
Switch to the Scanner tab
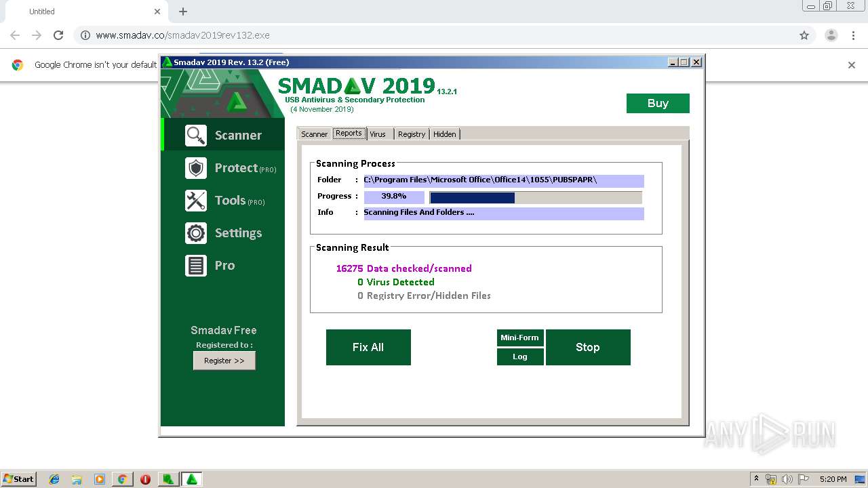pos(315,134)
